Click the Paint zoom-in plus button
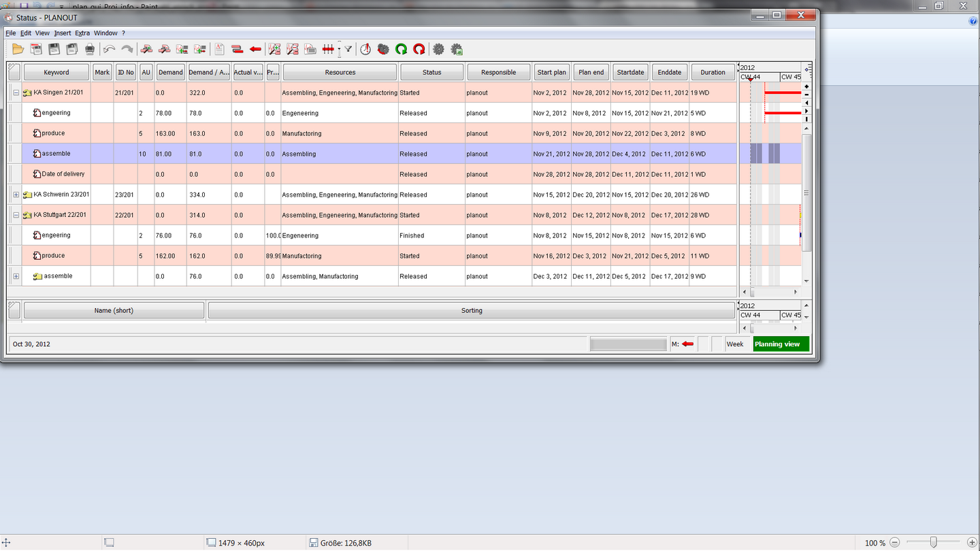The height and width of the screenshot is (551, 980). coord(972,542)
